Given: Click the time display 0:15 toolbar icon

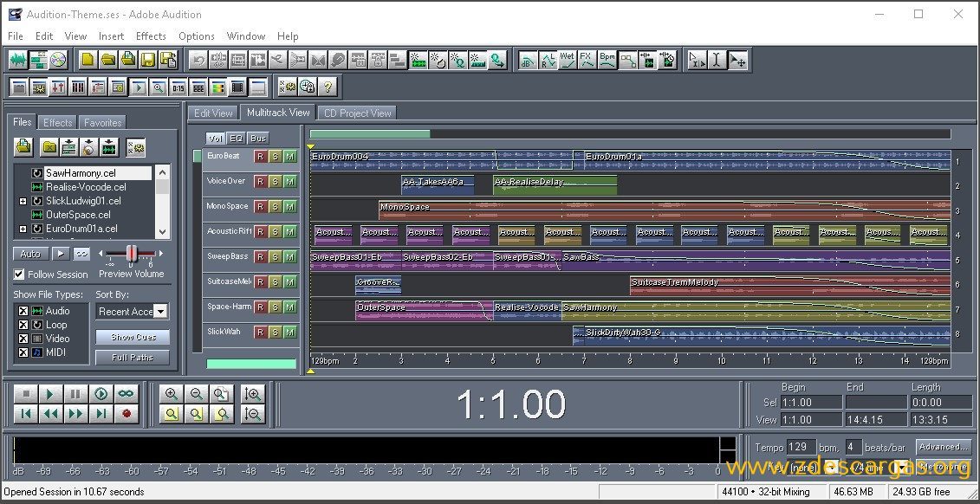Looking at the screenshot, I should tap(178, 87).
